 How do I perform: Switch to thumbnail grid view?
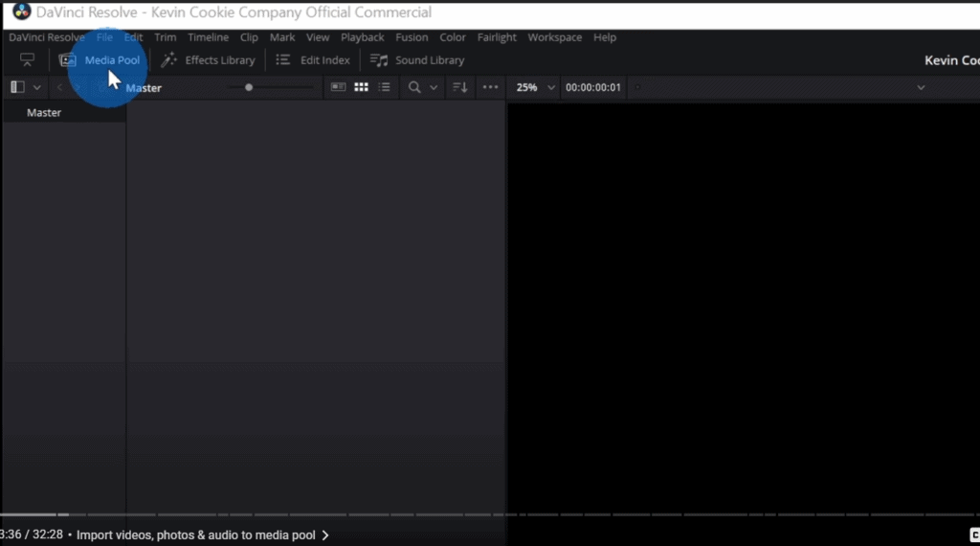(361, 87)
